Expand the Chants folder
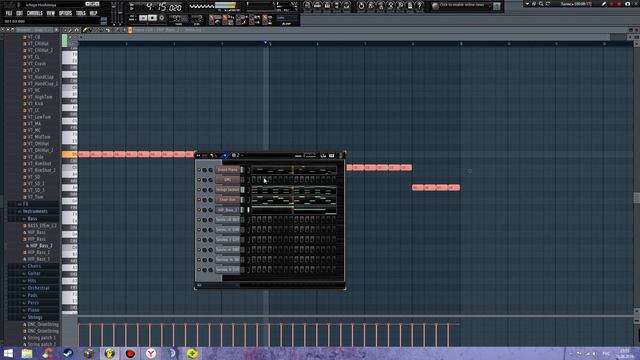 [34, 266]
